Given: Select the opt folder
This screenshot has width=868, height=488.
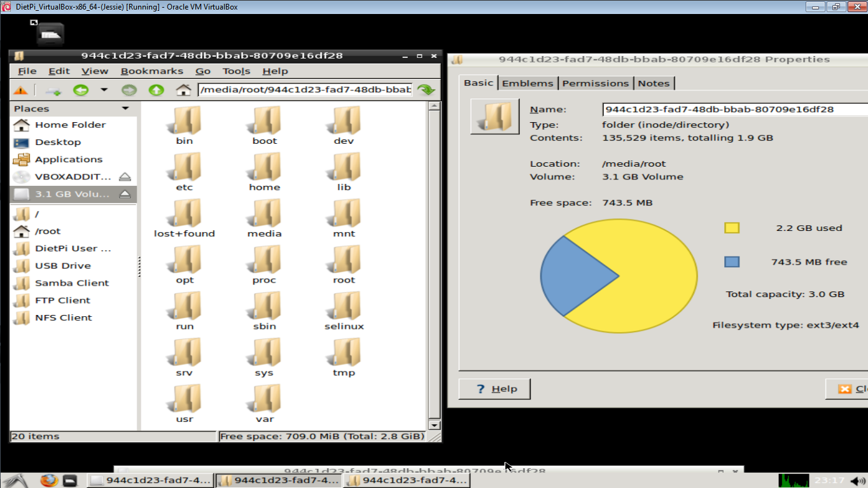Looking at the screenshot, I should (185, 265).
